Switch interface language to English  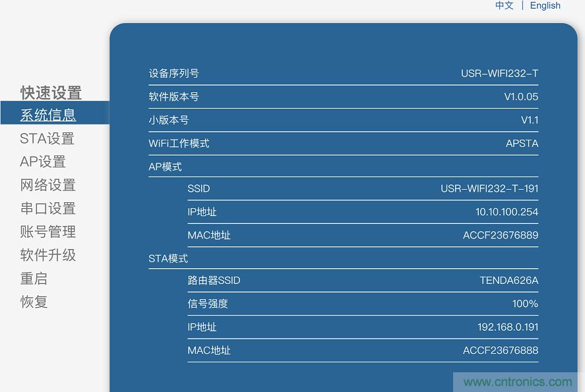[545, 5]
